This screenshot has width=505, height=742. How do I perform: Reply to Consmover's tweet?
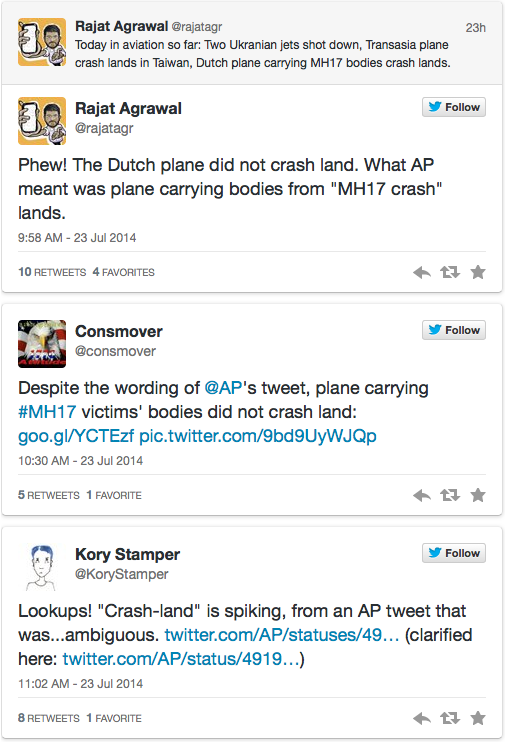pos(422,495)
